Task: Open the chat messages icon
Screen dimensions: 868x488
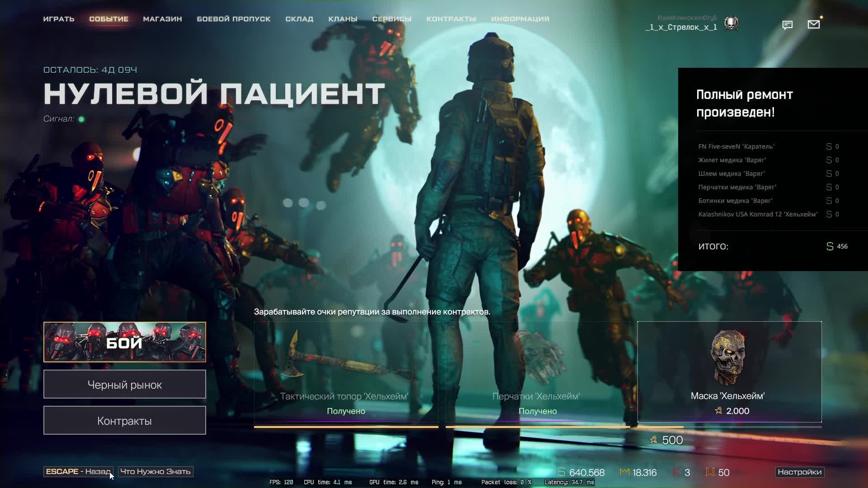Action: pos(787,25)
